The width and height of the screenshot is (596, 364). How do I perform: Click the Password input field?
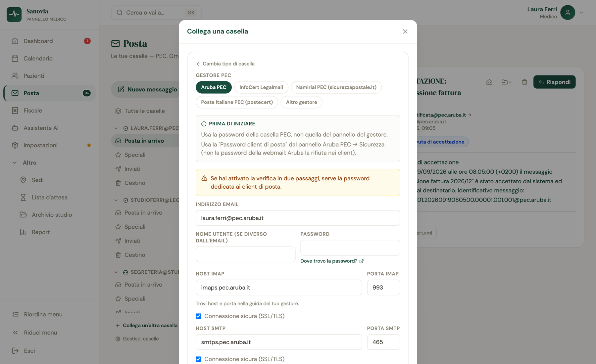350,248
